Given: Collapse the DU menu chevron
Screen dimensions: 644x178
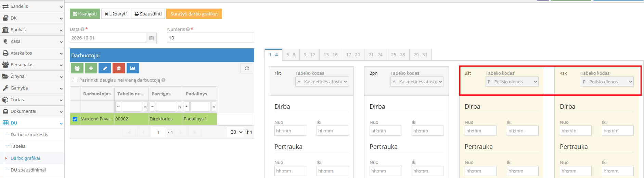Looking at the screenshot, I should point(61,123).
